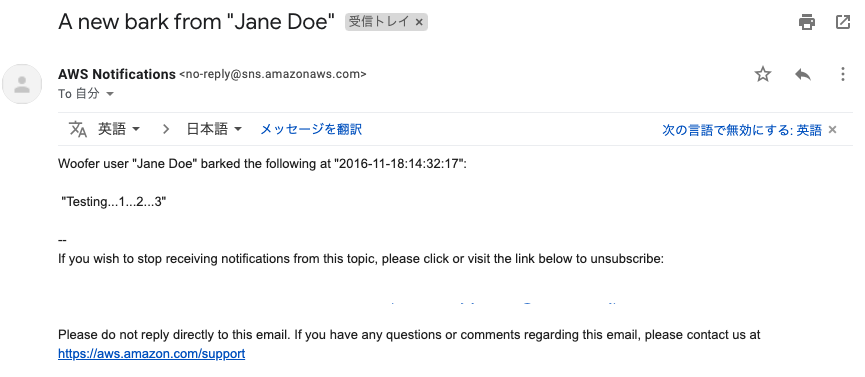Image resolution: width=865 pixels, height=377 pixels.
Task: Click 次の言語で無効にする: 英語
Action: coord(742,130)
